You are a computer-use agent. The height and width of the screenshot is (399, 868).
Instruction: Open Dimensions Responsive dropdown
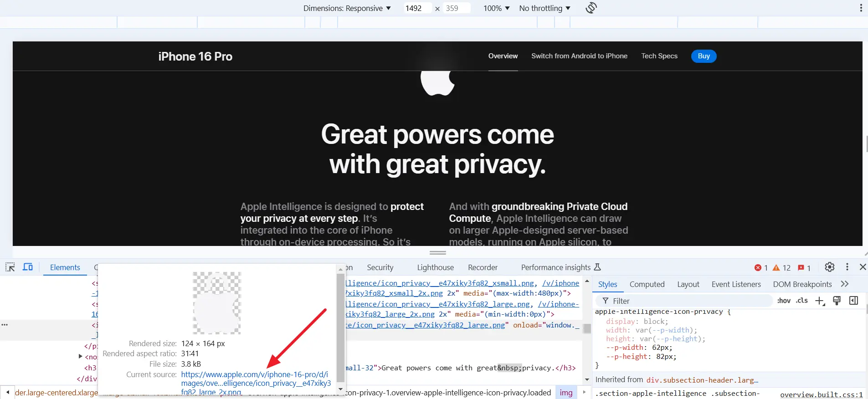click(347, 8)
